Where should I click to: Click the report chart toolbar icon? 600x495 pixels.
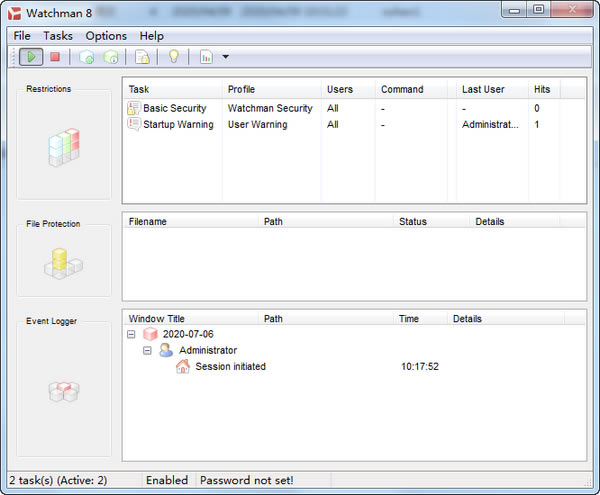(206, 57)
